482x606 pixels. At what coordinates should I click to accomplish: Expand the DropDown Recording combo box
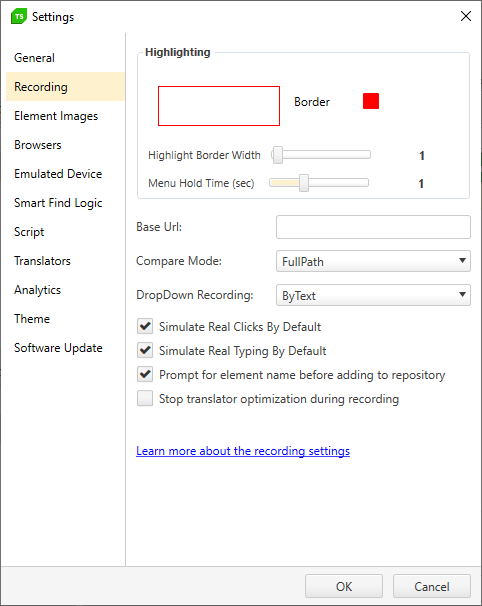click(x=373, y=295)
